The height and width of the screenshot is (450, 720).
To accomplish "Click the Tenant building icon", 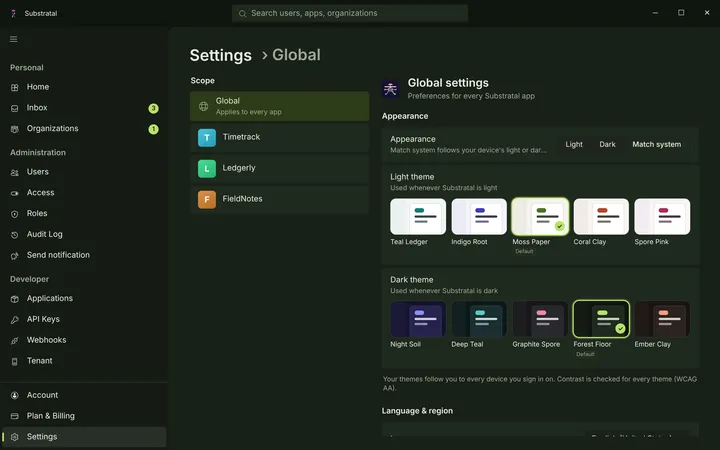I will (15, 361).
